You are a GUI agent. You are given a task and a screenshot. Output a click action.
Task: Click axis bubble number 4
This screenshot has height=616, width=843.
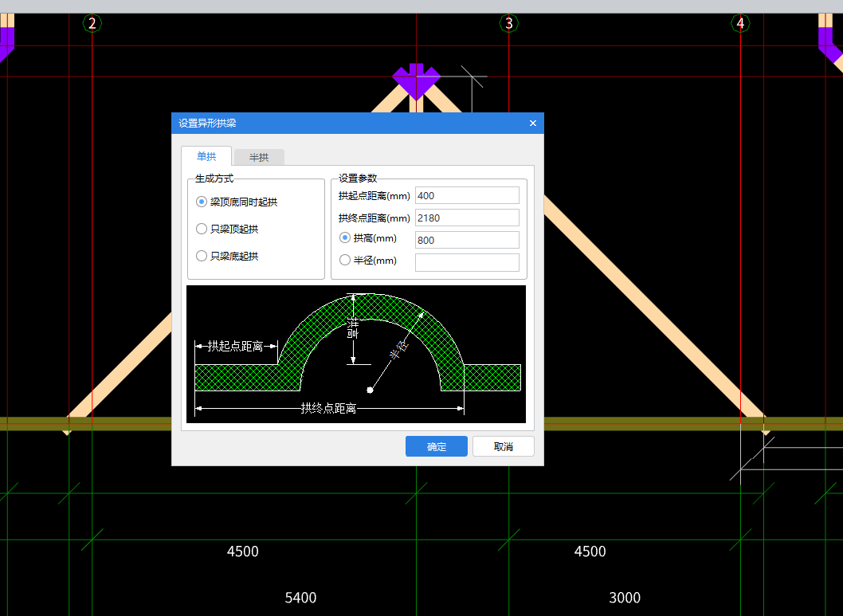740,23
